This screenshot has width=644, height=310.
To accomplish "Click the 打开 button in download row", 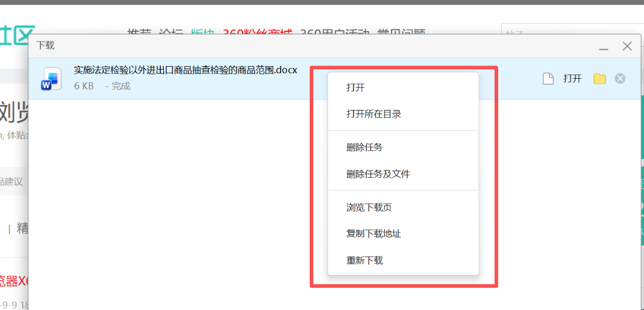I will 572,79.
